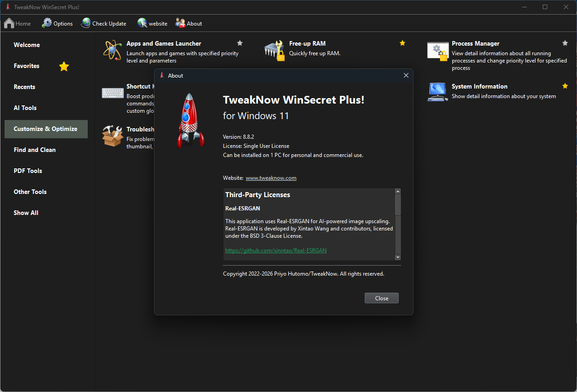577x392 pixels.
Task: Open the www.tweaknow.com website link
Action: tap(271, 178)
